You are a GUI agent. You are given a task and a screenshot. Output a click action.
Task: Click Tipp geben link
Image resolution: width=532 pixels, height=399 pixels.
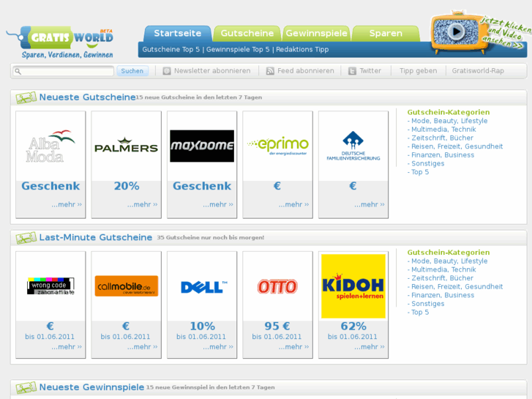click(x=418, y=71)
